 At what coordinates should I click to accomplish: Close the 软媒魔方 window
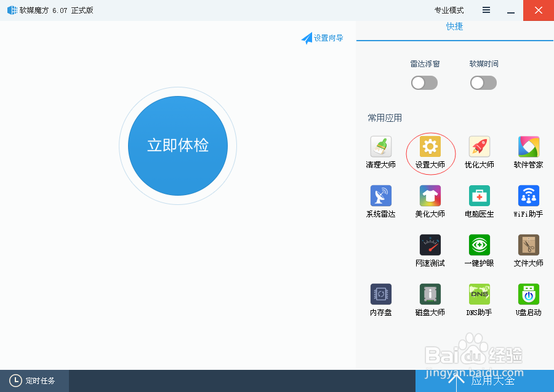539,10
